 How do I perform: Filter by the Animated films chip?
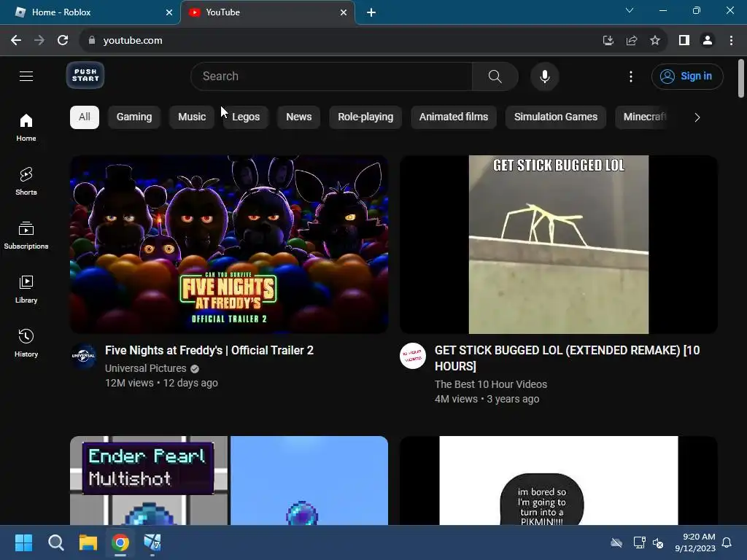click(x=454, y=117)
